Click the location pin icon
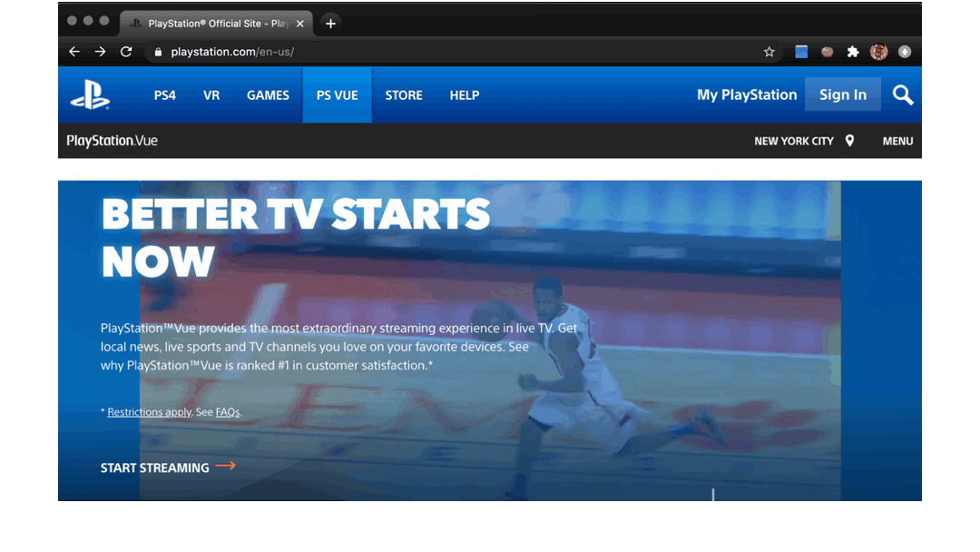980x552 pixels. [x=849, y=141]
